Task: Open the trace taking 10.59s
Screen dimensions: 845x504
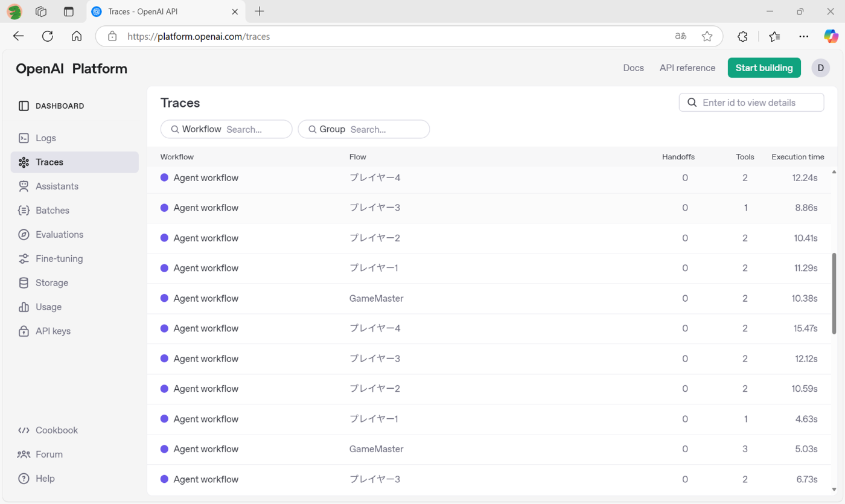Action: (x=489, y=389)
